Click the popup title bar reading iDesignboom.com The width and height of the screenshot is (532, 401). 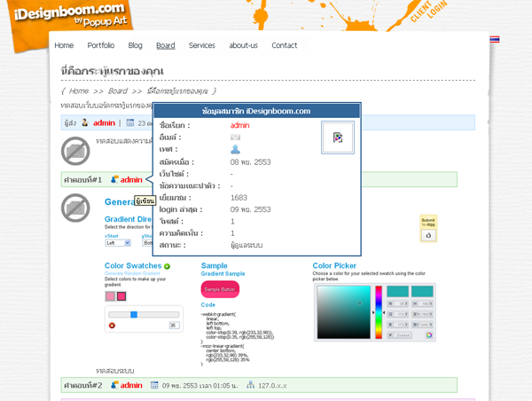tap(256, 111)
